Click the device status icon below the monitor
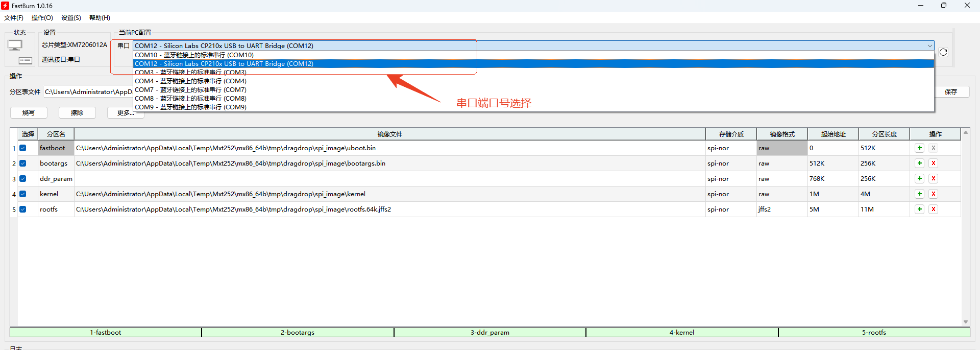This screenshot has width=980, height=350. tap(26, 60)
